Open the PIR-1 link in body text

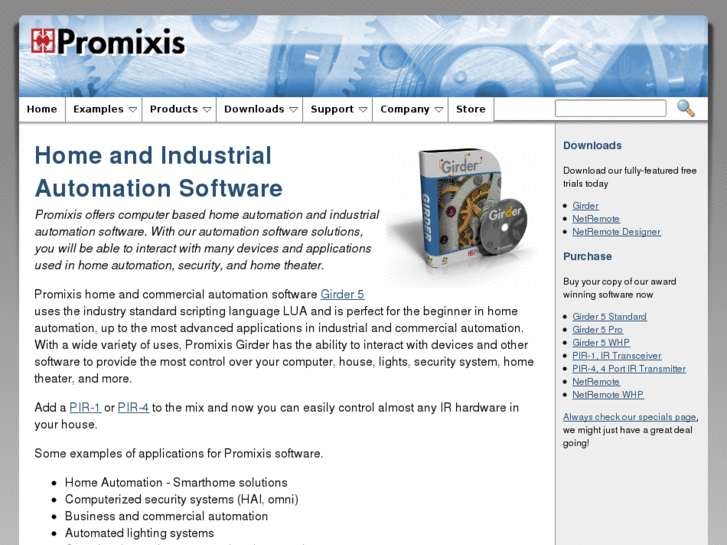click(x=85, y=408)
